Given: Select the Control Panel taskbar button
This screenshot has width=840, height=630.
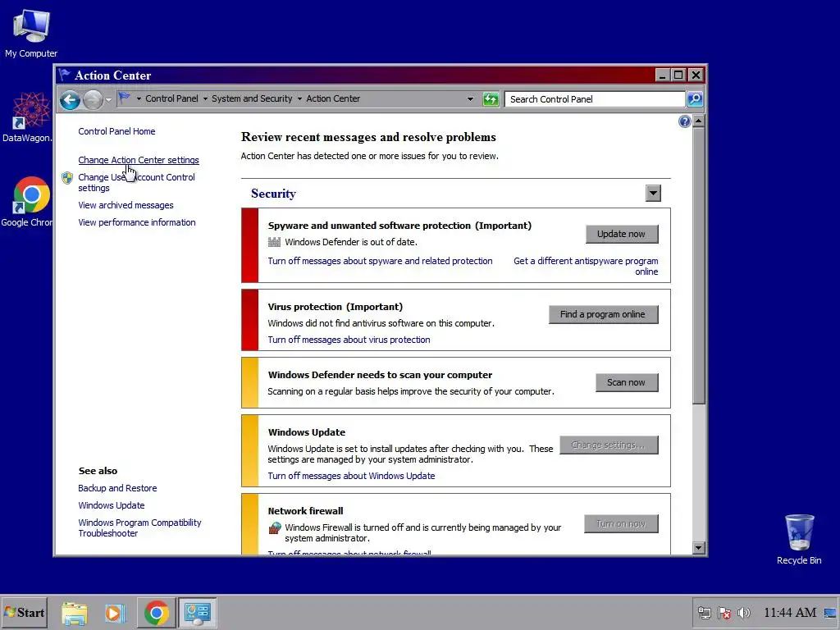Looking at the screenshot, I should click(197, 613).
